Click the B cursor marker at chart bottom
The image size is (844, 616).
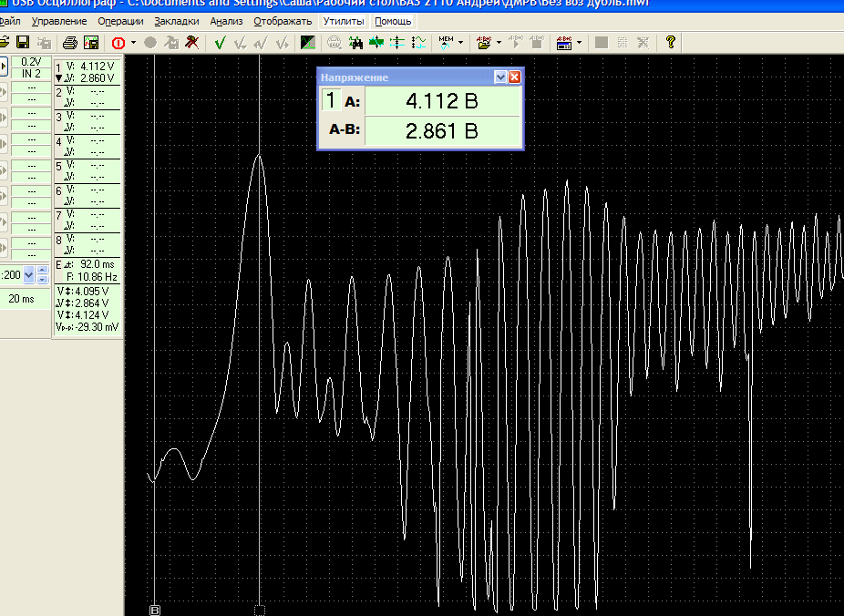tap(154, 611)
